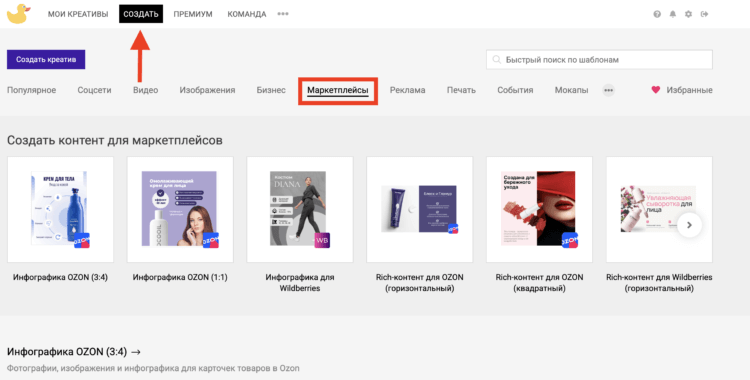This screenshot has height=380, width=750.
Task: Open Rich-контент для Wildberries горизонтальный thumbnail
Action: pyautogui.click(x=659, y=209)
